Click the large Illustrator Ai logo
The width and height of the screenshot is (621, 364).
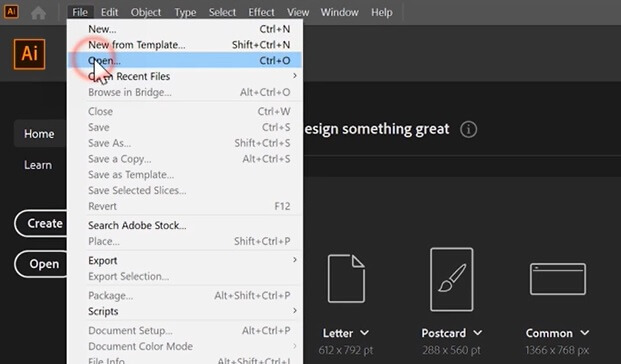[x=29, y=54]
